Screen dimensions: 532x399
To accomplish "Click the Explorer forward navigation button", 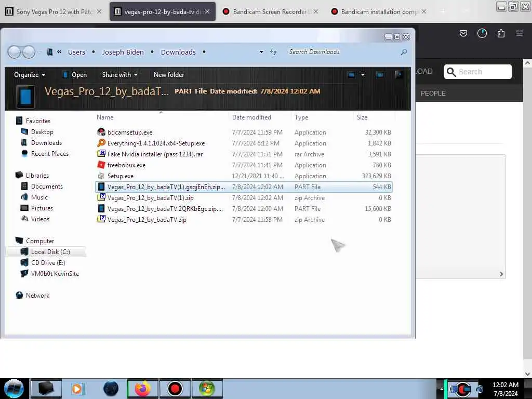I will (x=29, y=52).
